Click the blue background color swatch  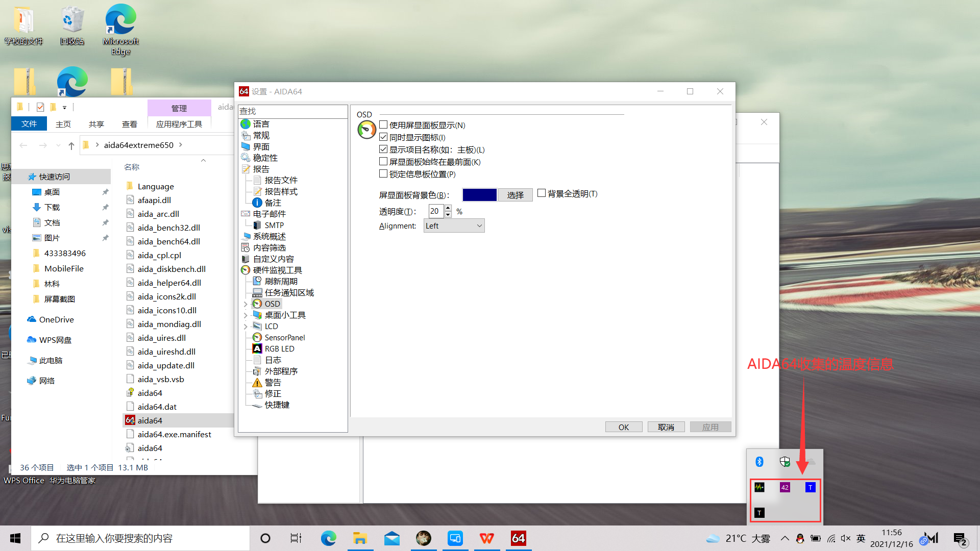(479, 195)
